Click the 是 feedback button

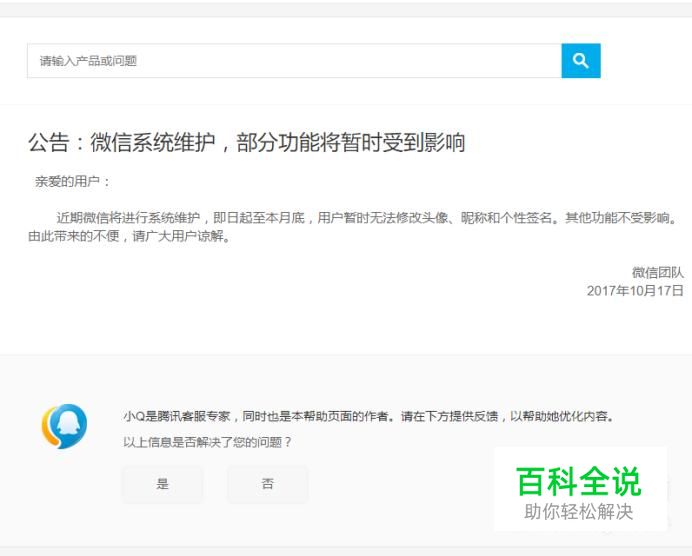(x=162, y=484)
